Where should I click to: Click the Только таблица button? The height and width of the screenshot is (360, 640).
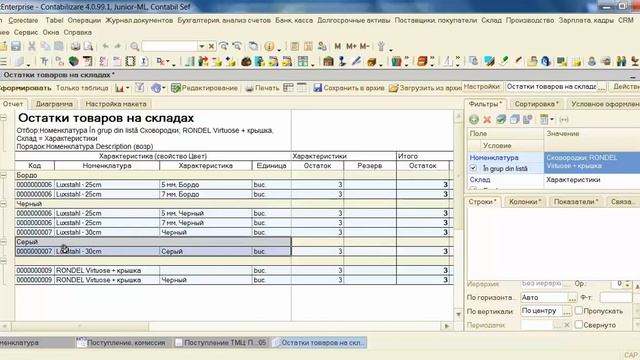[82, 88]
